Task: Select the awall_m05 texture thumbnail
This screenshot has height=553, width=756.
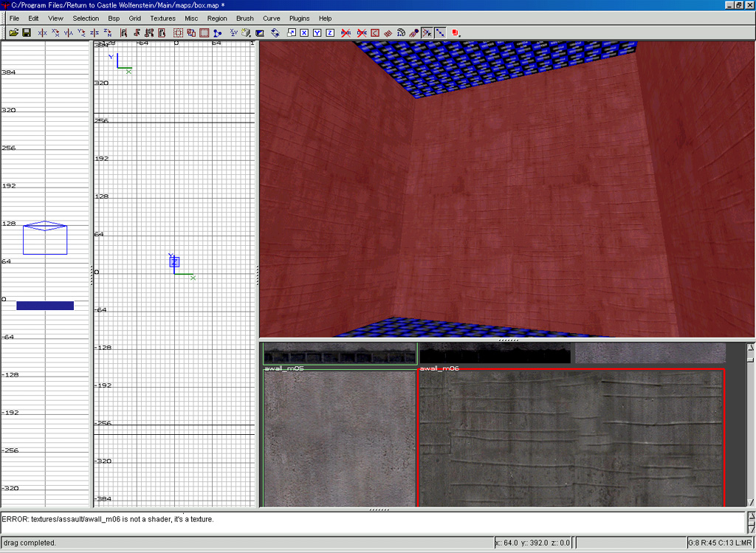Action: [340, 439]
